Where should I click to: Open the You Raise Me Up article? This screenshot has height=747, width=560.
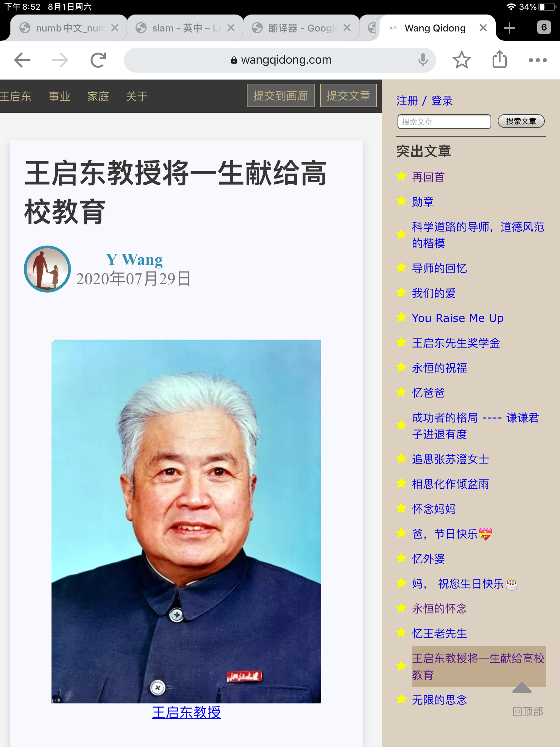coord(458,318)
